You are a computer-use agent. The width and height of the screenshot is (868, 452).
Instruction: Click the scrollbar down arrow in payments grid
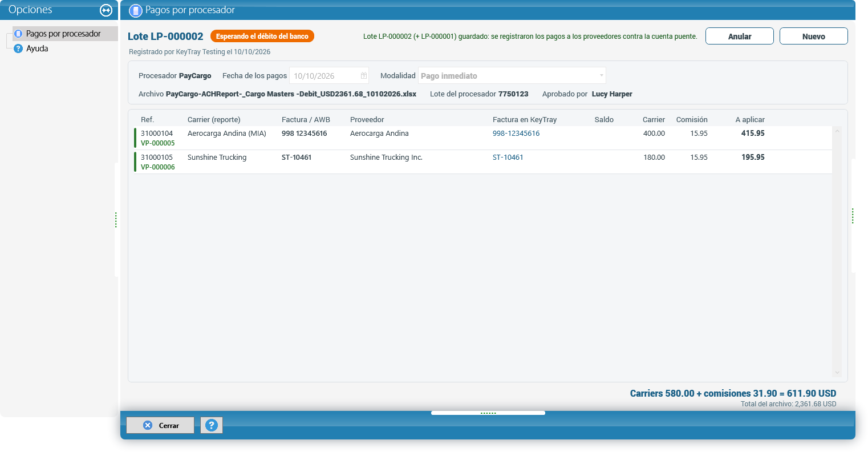(x=837, y=373)
